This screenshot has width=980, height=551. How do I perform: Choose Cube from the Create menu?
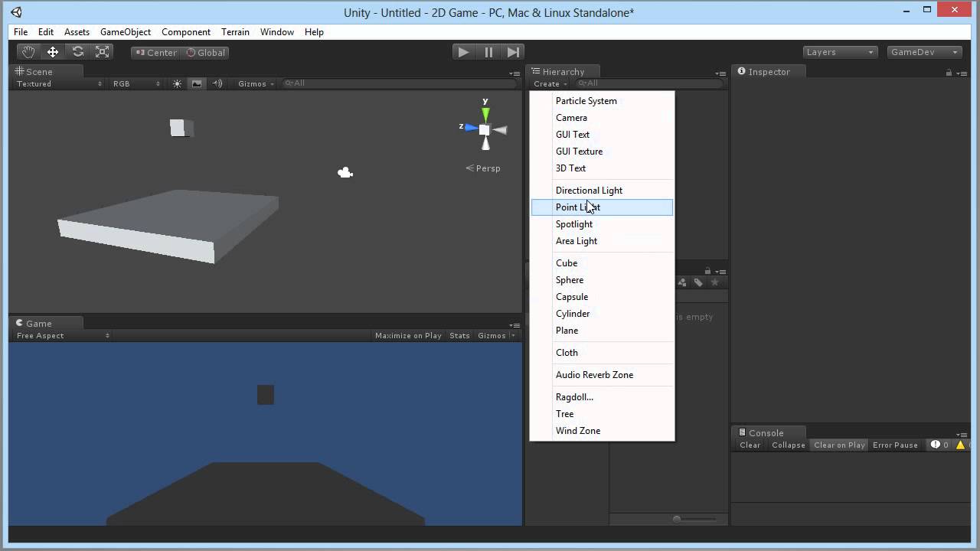click(602, 263)
